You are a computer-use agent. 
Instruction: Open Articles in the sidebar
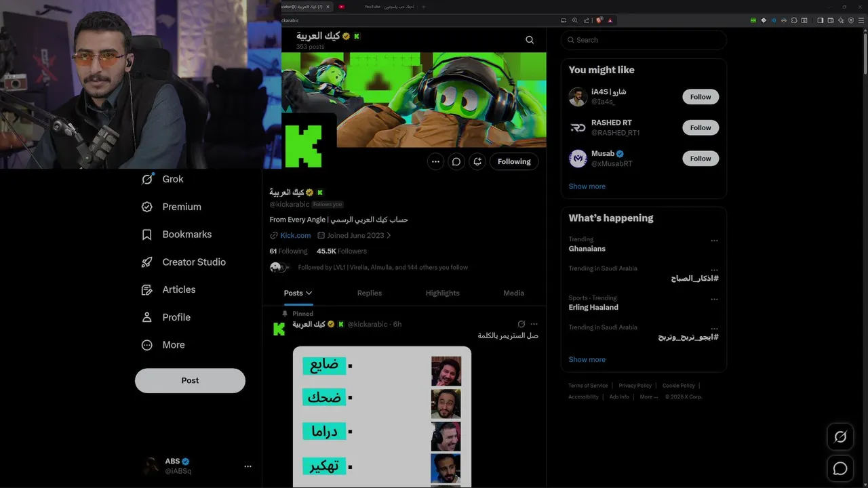click(x=168, y=289)
